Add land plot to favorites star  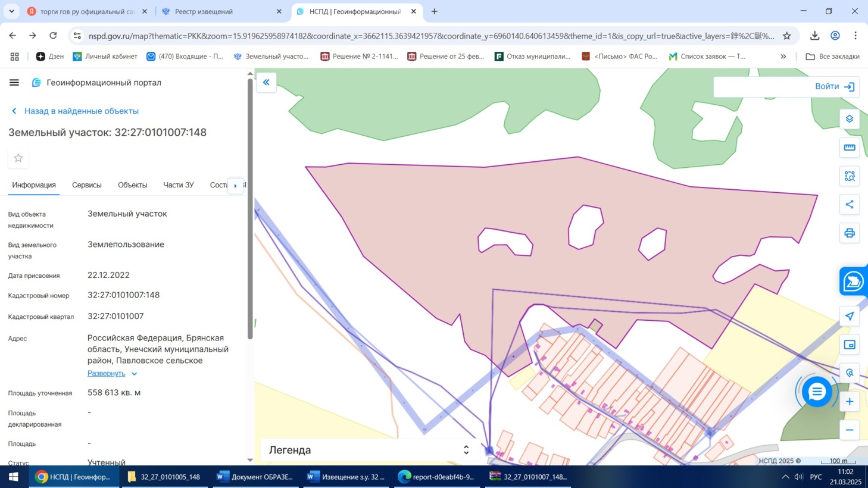click(18, 158)
